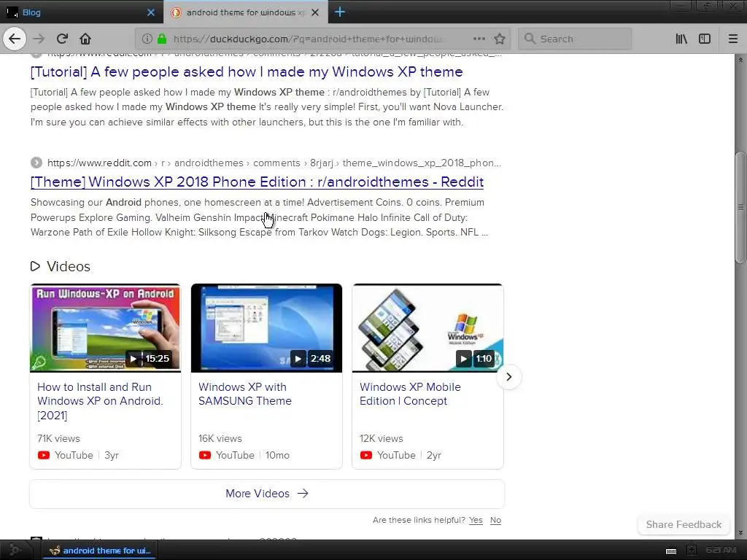Click More Videos button
The width and height of the screenshot is (747, 560).
(267, 494)
